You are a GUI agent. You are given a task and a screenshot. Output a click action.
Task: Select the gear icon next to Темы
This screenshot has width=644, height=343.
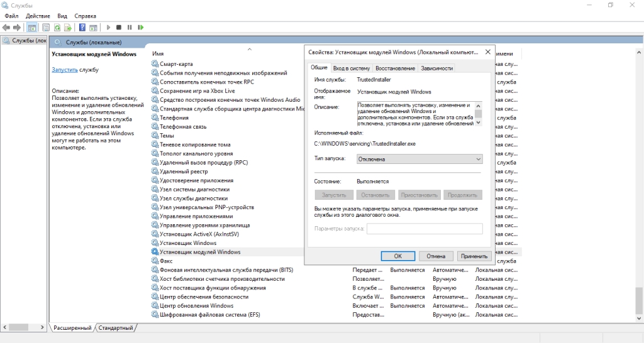[155, 136]
